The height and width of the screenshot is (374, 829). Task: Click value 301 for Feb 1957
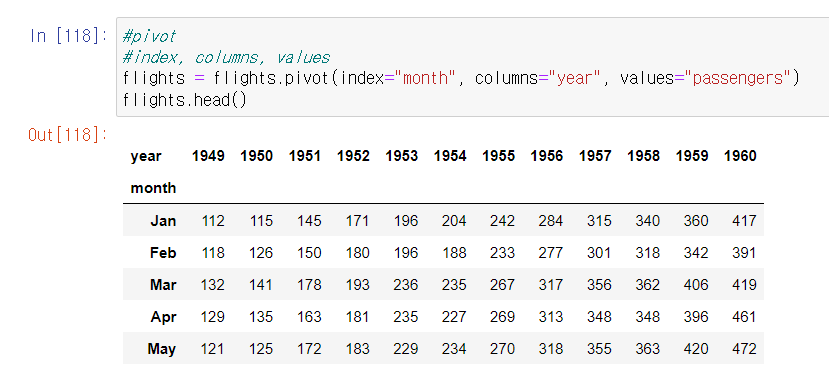point(600,253)
